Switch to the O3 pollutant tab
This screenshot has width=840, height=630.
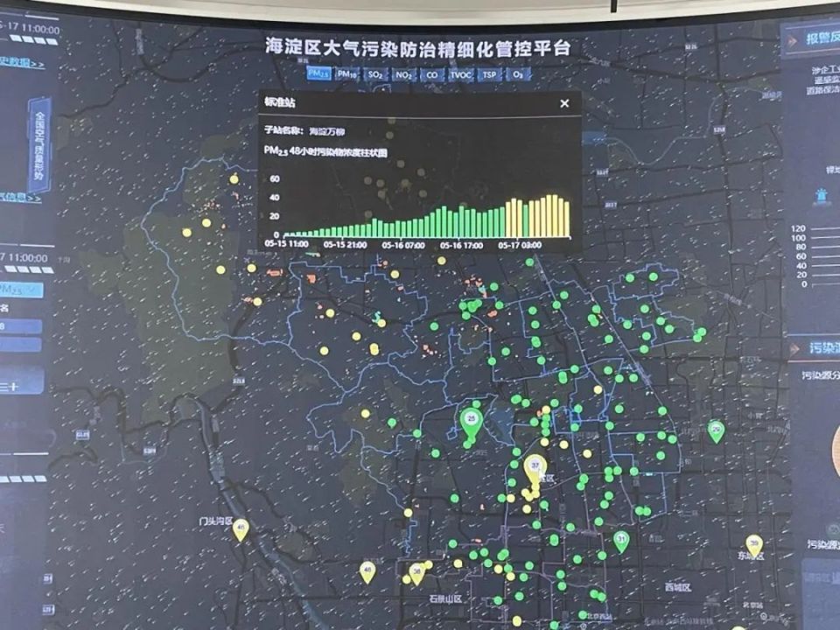click(517, 74)
